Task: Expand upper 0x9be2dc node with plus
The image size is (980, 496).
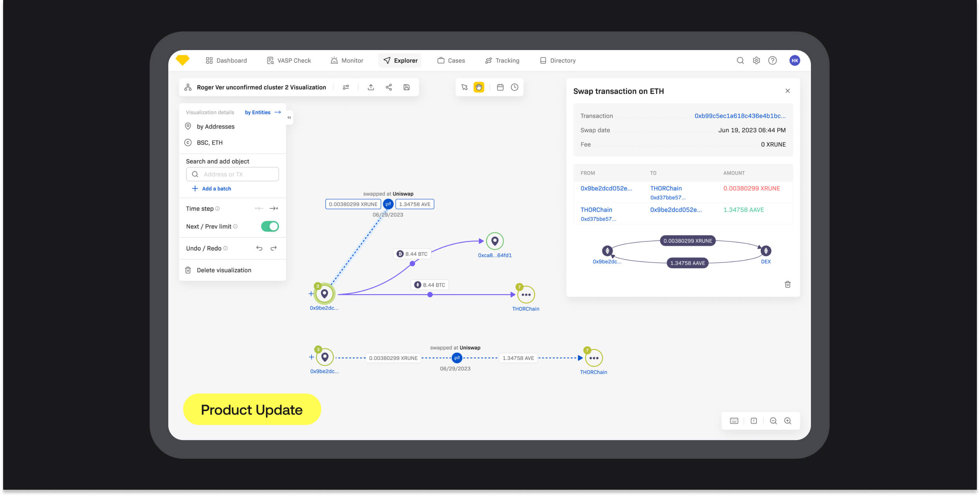Action: click(311, 294)
